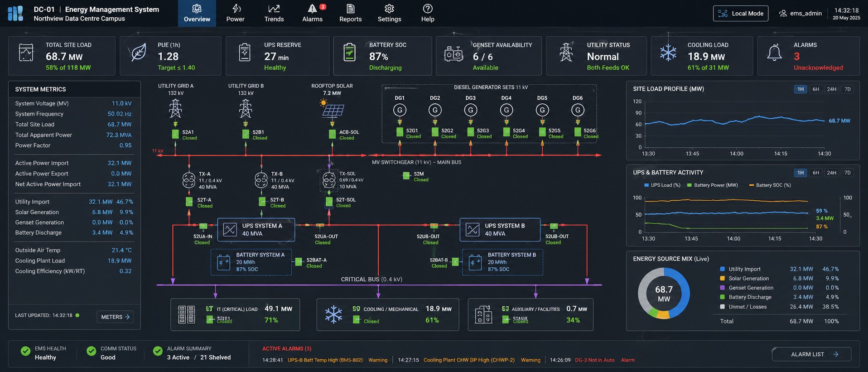Go to the Reports tab
The image size is (868, 372).
click(x=351, y=14)
